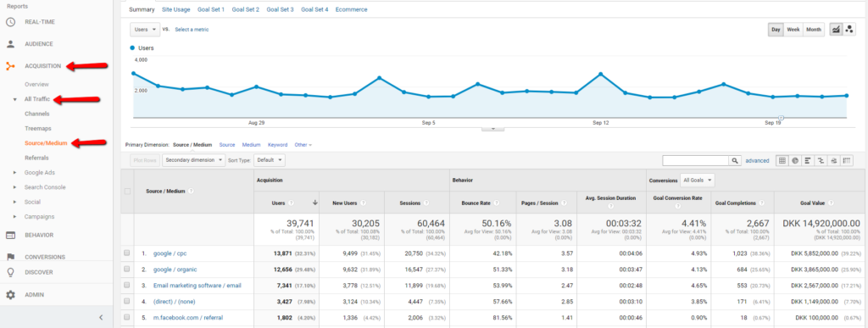Set primary dimension to Keyword
The width and height of the screenshot is (868, 328).
click(277, 145)
